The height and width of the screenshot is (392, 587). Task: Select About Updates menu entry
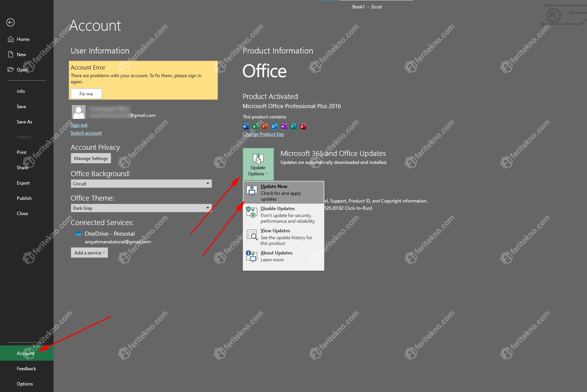point(284,256)
